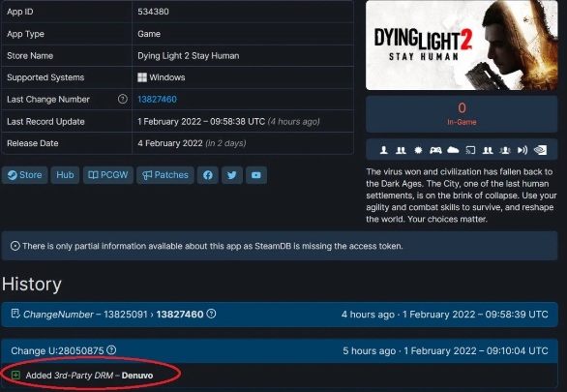This screenshot has width=567, height=392.
Task: Click the Steam Cloud icon
Action: pyautogui.click(x=453, y=150)
